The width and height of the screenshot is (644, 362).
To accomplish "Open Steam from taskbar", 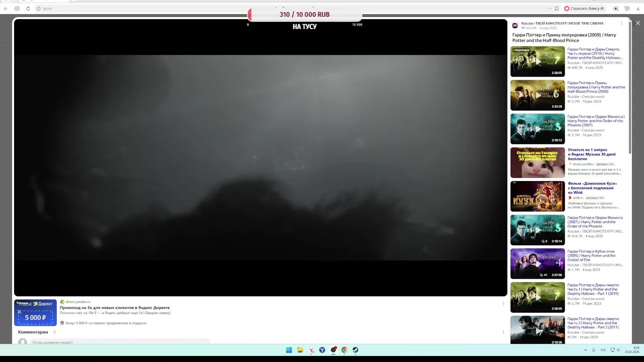I will 355,350.
